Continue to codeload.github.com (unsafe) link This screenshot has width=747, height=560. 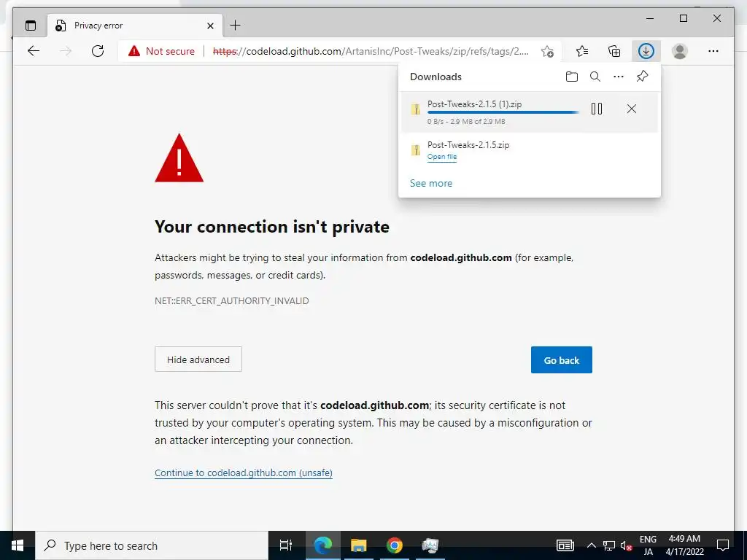pyautogui.click(x=244, y=472)
